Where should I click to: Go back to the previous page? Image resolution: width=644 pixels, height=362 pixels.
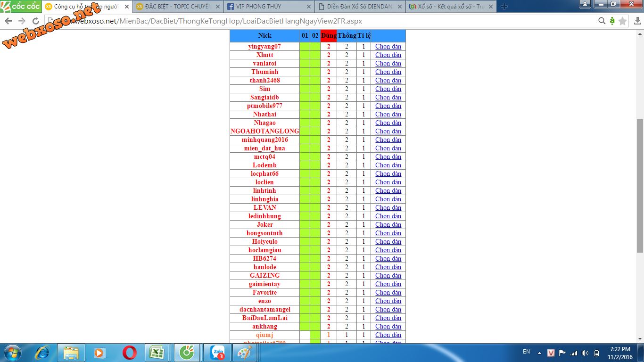click(8, 21)
